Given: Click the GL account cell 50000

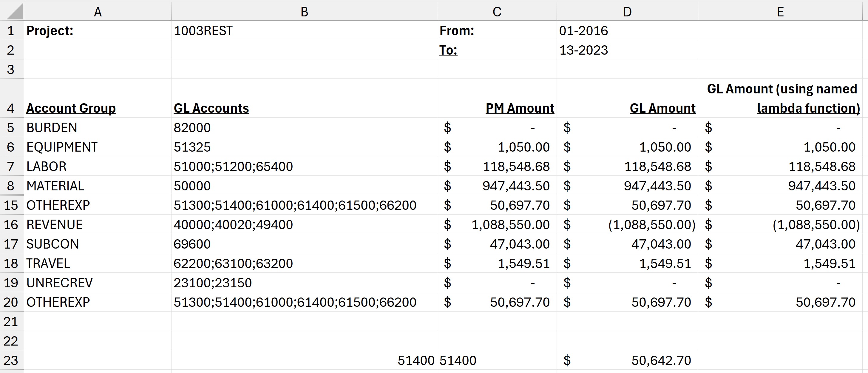Looking at the screenshot, I should coord(304,186).
